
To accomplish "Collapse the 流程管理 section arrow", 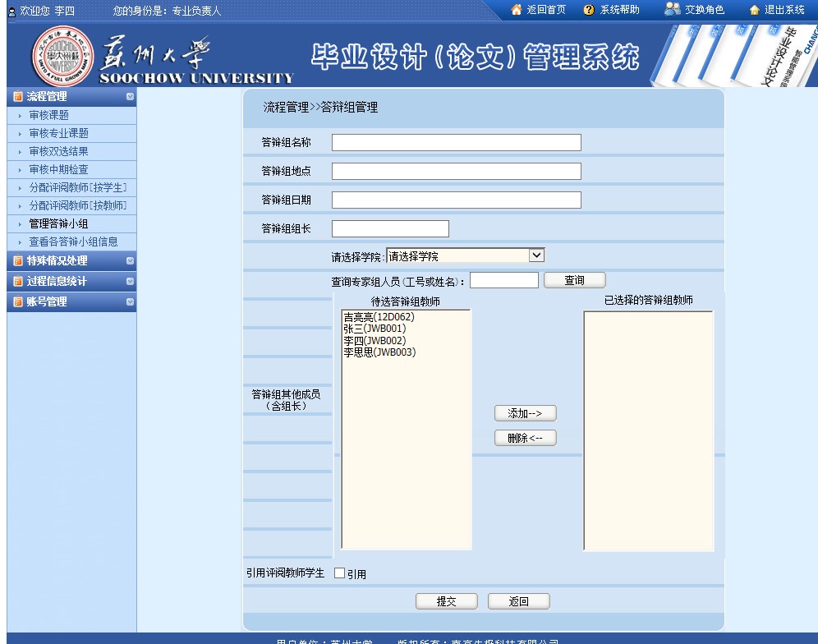I will point(130,97).
